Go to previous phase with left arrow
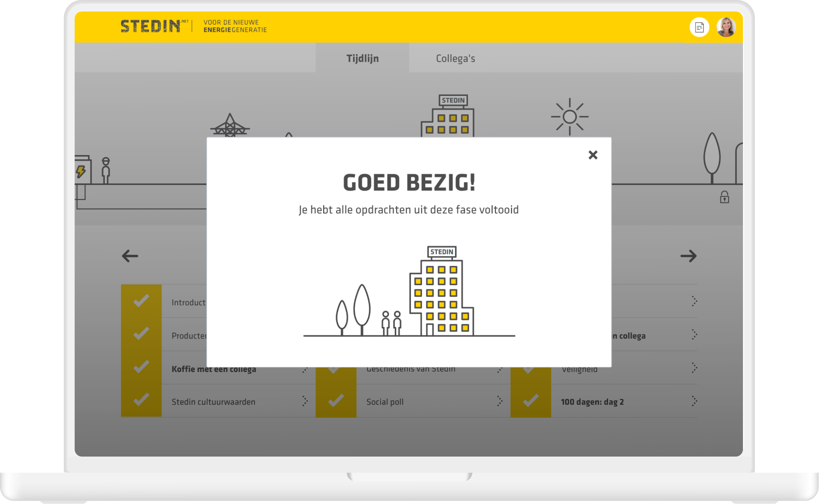 [x=130, y=256]
